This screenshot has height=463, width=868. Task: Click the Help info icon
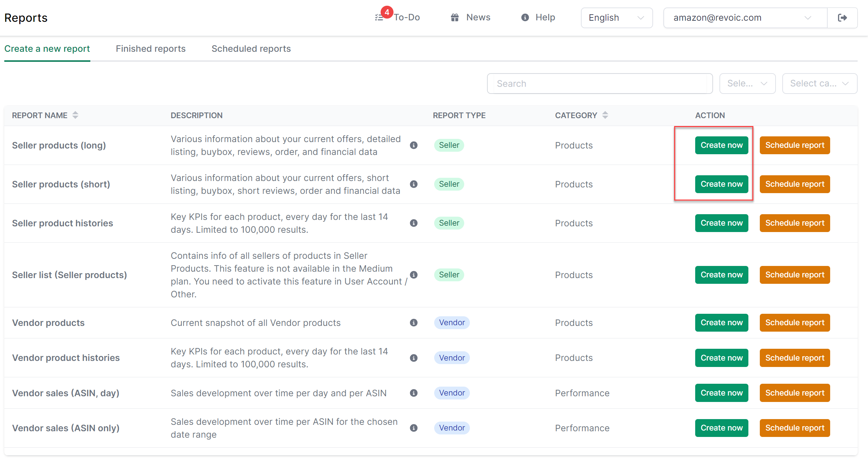[525, 17]
